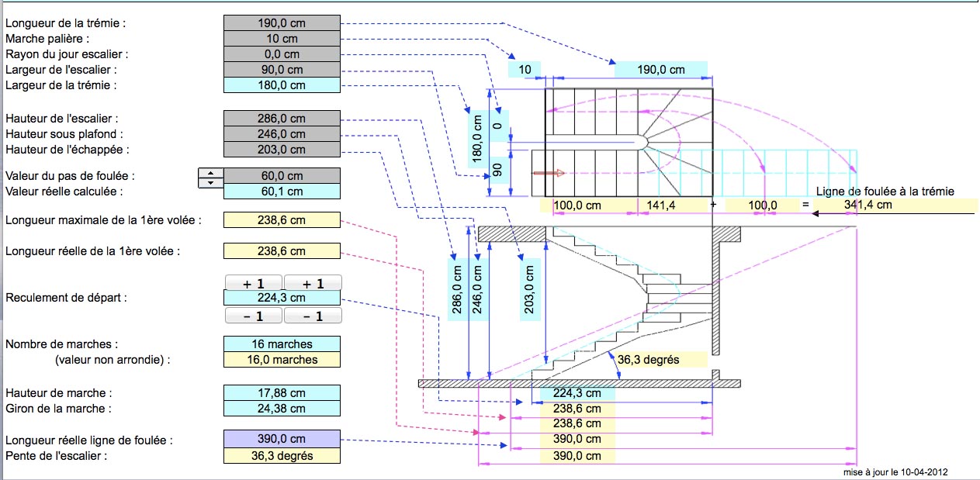This screenshot has width=980, height=480.
Task: Click the down arrow of the pas de foulée stepper
Action: click(211, 182)
